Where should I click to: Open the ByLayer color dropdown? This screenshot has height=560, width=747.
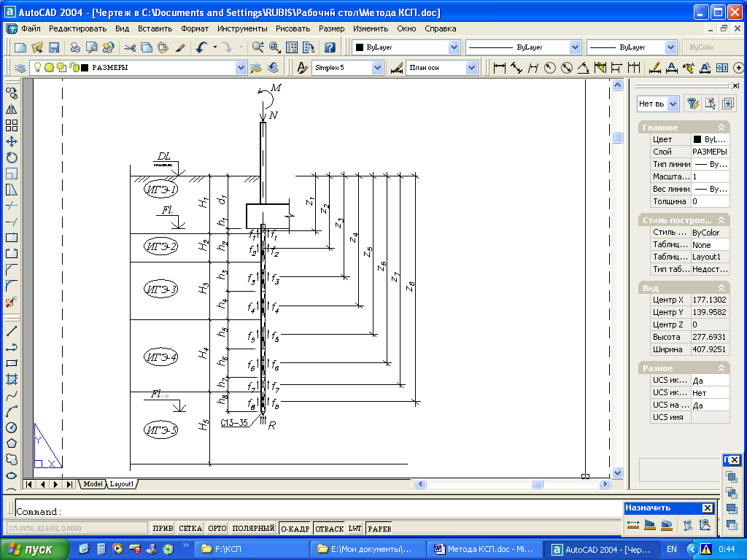coord(454,47)
